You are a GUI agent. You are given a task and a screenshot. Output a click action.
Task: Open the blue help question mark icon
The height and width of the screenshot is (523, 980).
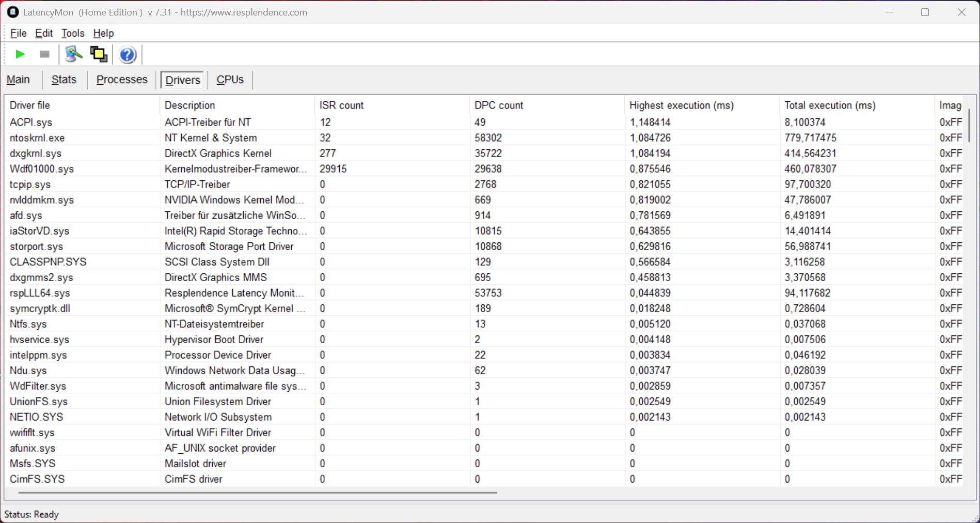[128, 54]
